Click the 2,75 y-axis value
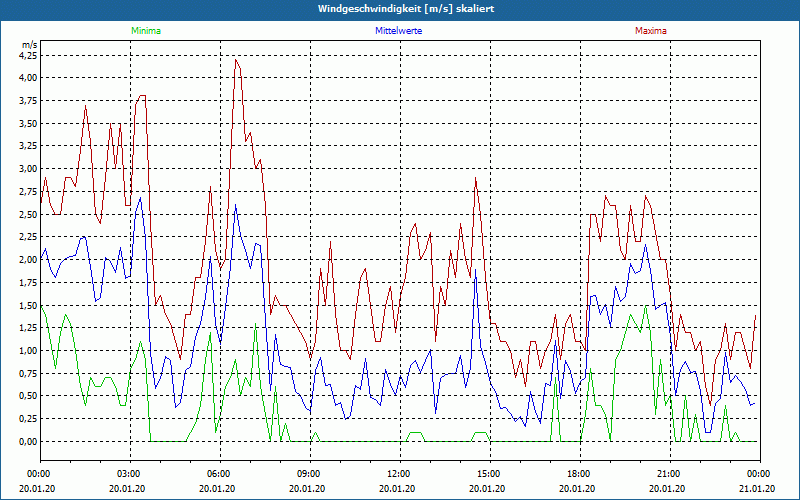Image resolution: width=800 pixels, height=500 pixels. [x=28, y=191]
